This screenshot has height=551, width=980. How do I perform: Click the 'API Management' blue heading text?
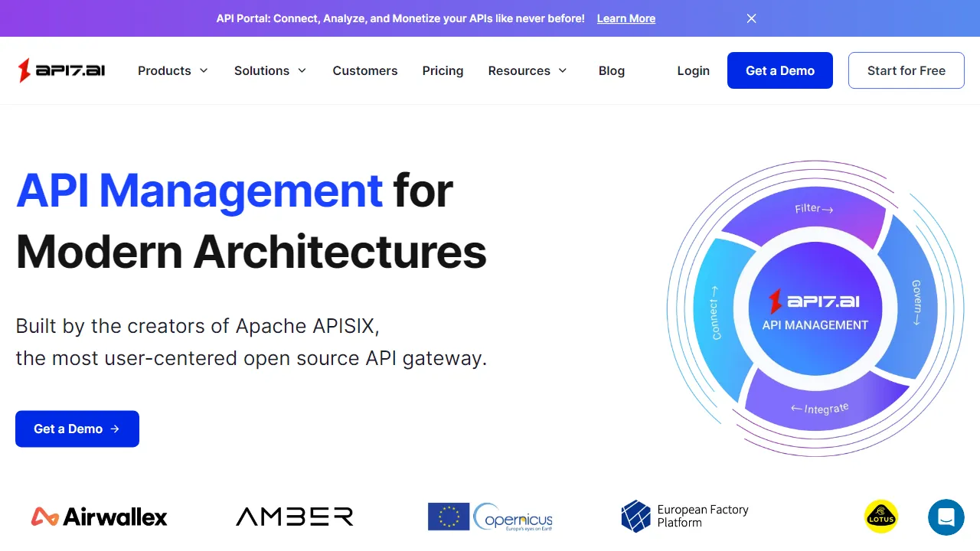(x=199, y=190)
